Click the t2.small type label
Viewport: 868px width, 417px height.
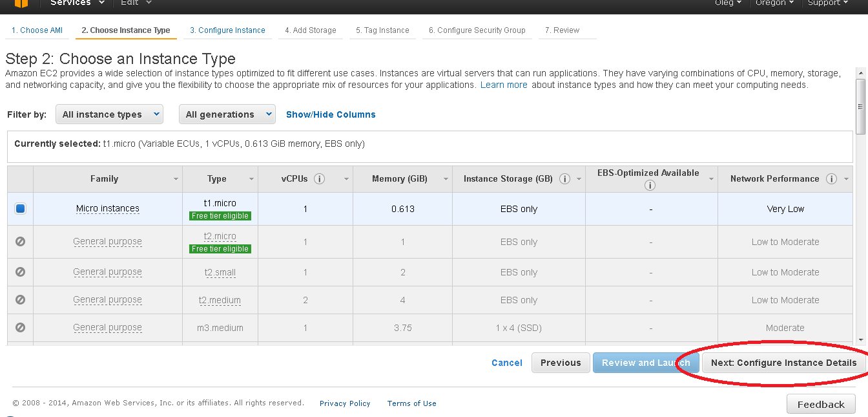220,273
